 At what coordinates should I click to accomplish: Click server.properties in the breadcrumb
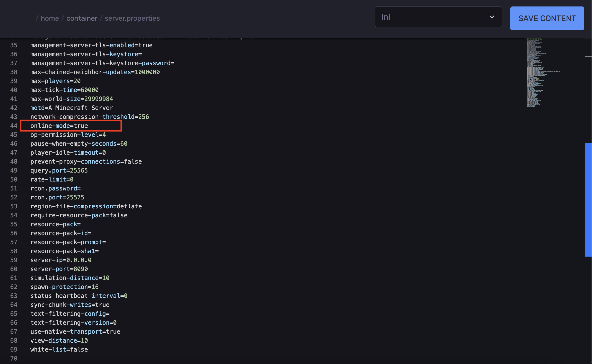pos(132,18)
